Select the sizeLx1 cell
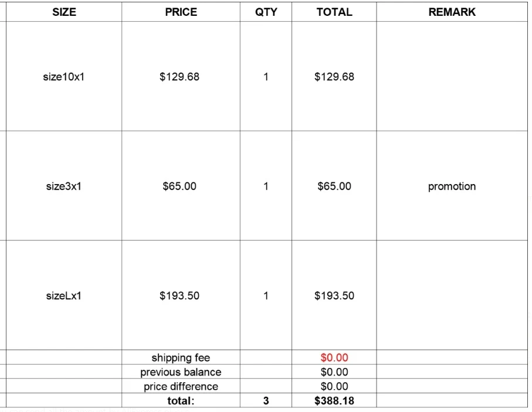Screen dimensions: 532x412 [x=64, y=296]
